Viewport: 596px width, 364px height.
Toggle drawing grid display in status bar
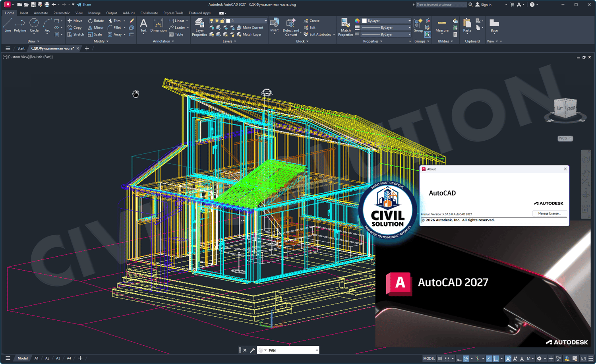coord(440,358)
